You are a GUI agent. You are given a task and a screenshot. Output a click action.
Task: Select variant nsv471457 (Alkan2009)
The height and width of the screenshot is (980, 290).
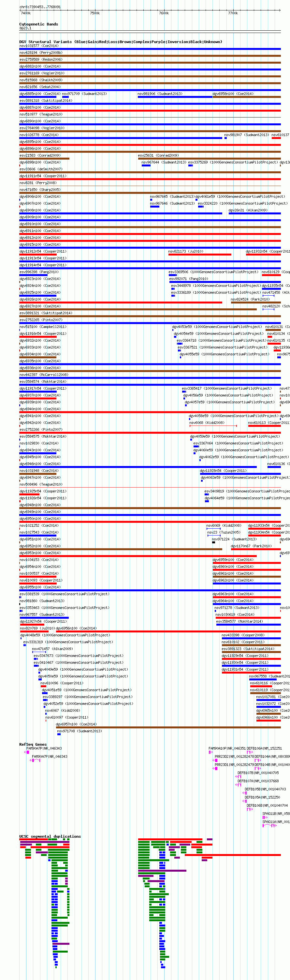(x=52, y=650)
